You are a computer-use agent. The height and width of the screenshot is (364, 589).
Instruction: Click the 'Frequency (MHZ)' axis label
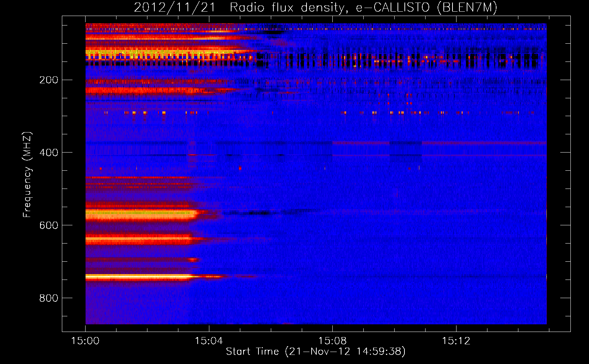point(27,174)
